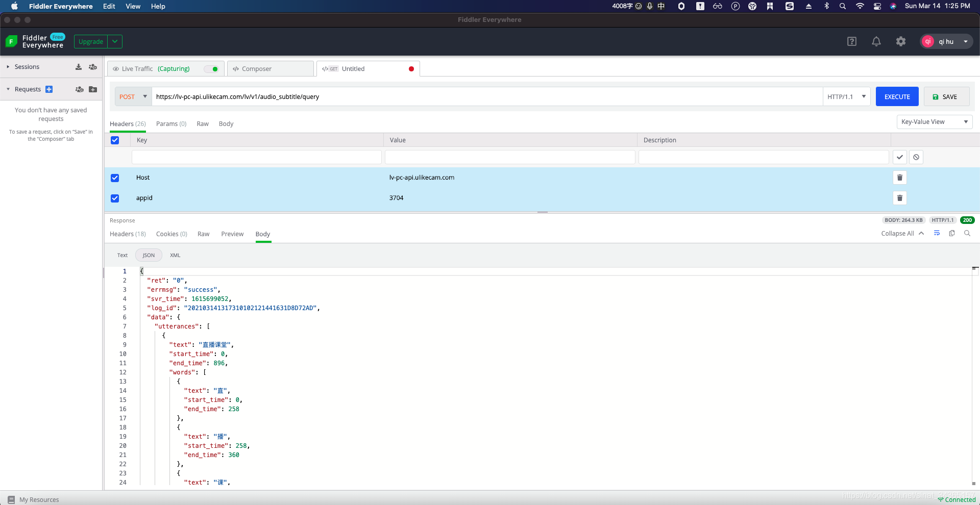Toggle the Live Traffic capturing switch
Image resolution: width=980 pixels, height=505 pixels.
[x=211, y=69]
